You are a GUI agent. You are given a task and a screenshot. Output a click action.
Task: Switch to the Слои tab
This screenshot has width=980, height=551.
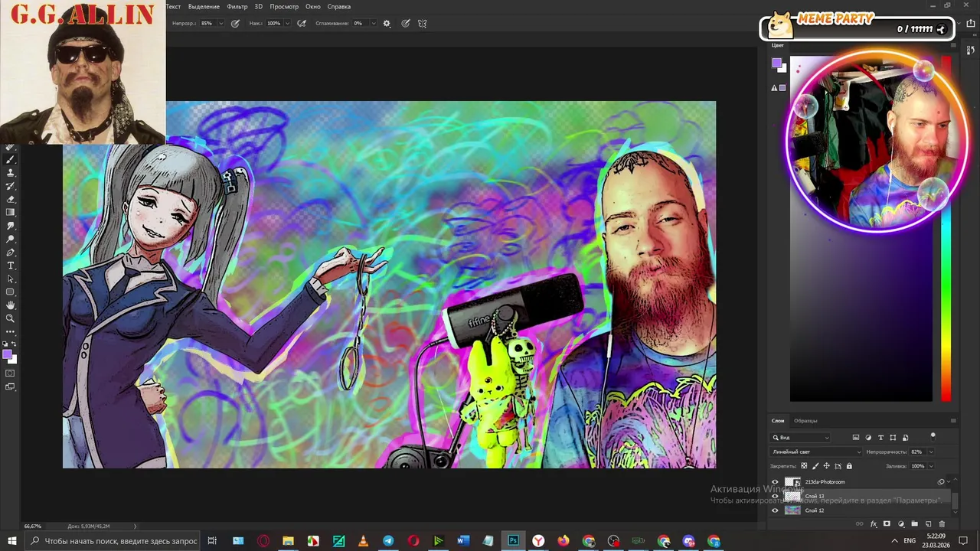(x=778, y=420)
